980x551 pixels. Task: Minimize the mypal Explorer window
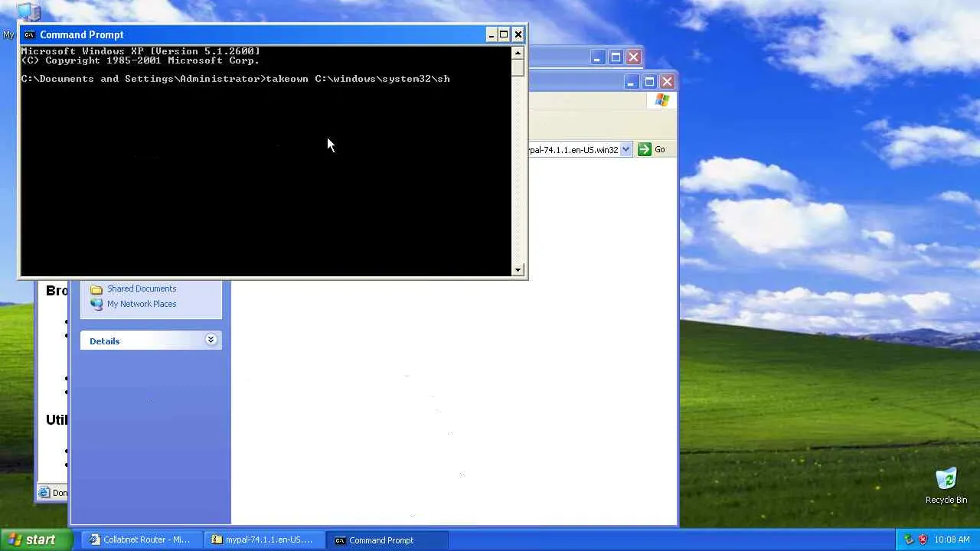coord(632,81)
